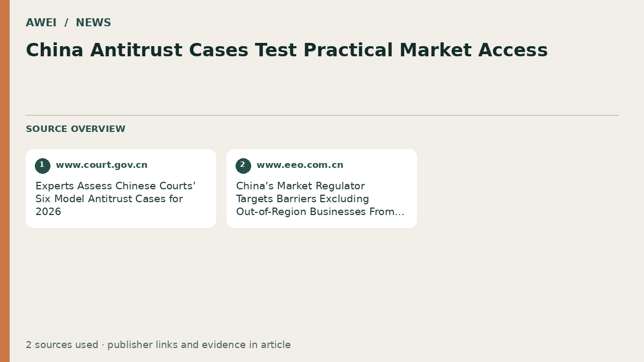
Task: Select the slash separator between AWEI and NEWS
Action: click(x=67, y=23)
